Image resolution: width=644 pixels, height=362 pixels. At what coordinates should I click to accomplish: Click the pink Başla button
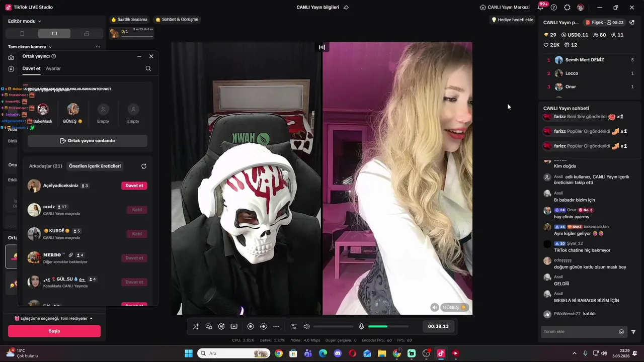click(x=54, y=331)
